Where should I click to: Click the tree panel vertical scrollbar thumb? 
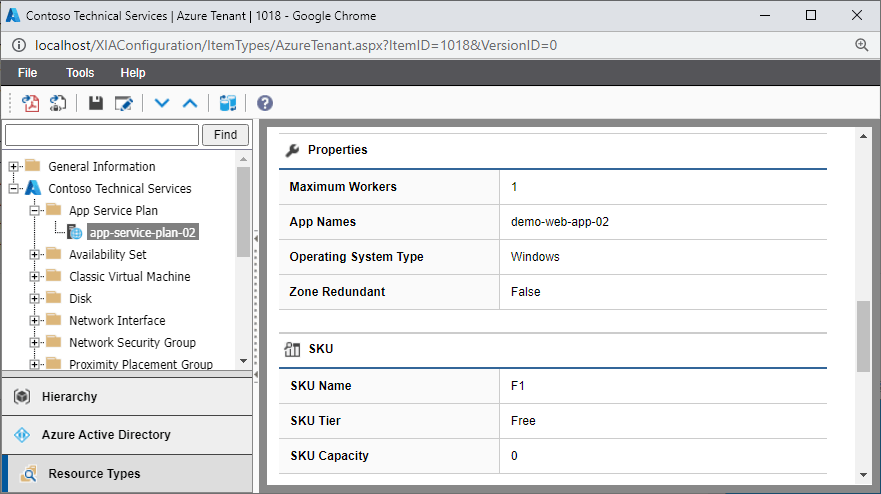[x=243, y=212]
